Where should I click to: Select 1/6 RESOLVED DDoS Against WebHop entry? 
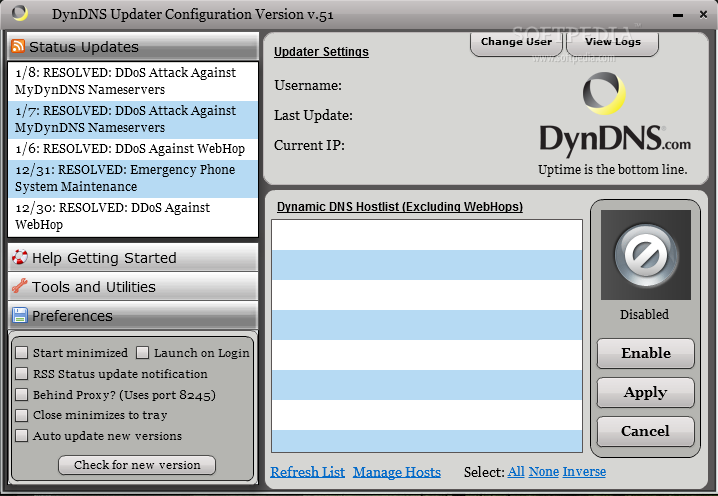pos(133,149)
